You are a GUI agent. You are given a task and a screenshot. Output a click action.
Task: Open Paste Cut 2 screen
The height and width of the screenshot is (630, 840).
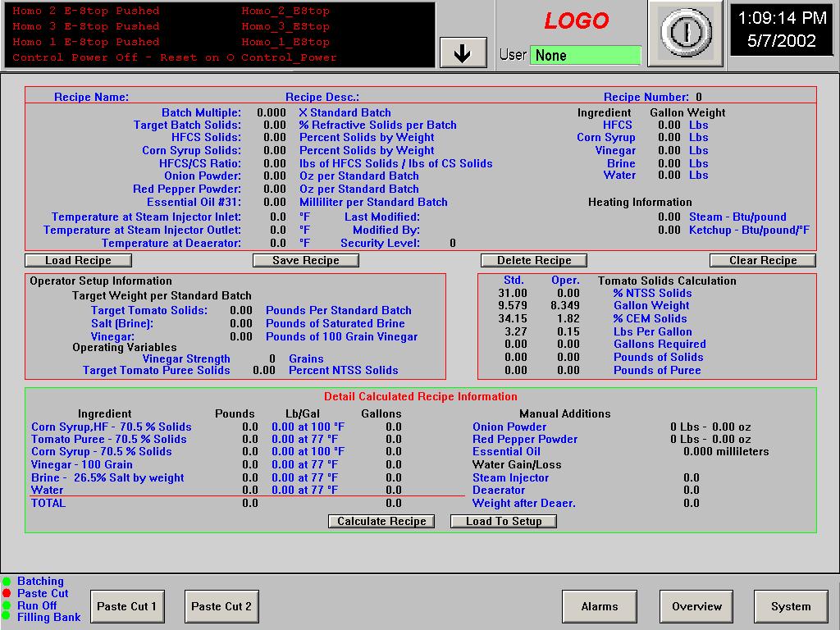(221, 606)
